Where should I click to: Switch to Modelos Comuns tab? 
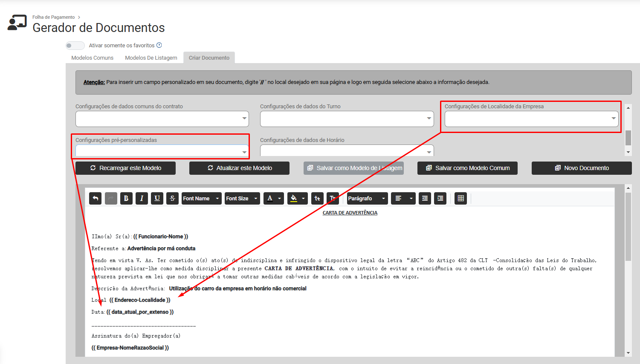coord(93,58)
